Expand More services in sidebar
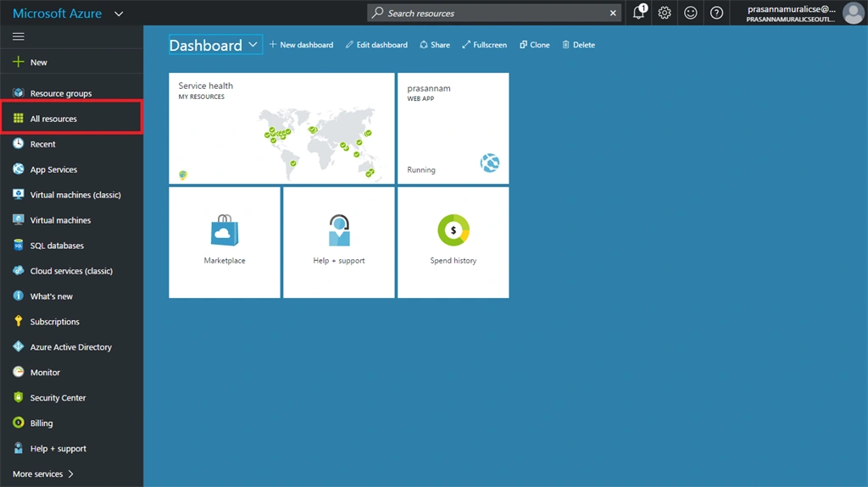868x487 pixels. (43, 473)
